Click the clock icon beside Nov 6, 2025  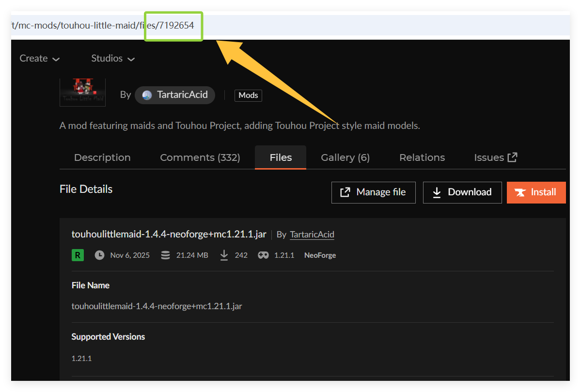tap(99, 255)
